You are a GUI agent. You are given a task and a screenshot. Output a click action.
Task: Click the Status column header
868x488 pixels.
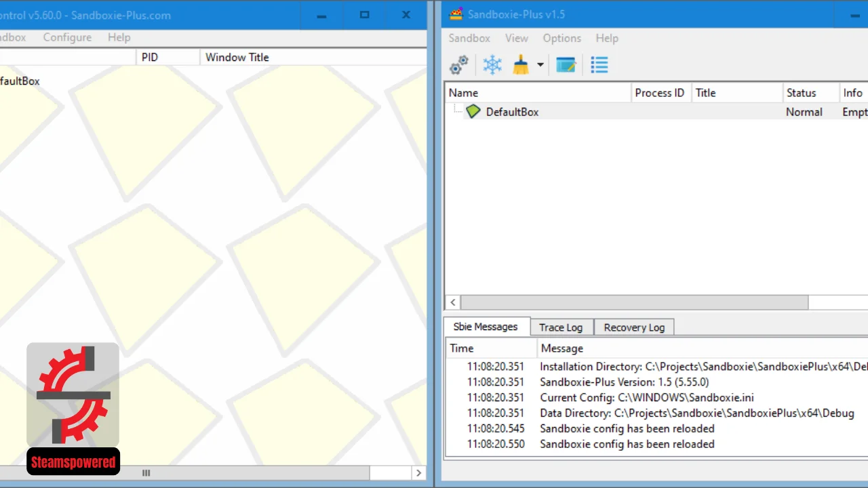click(x=810, y=93)
